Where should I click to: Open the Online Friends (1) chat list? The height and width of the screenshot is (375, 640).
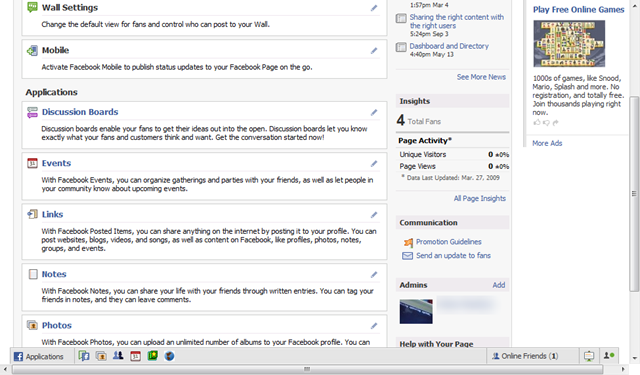pyautogui.click(x=524, y=356)
